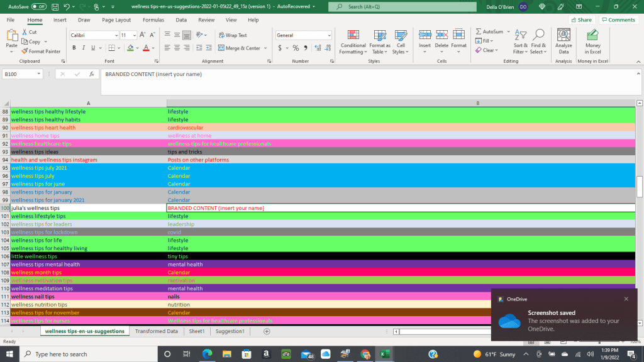The image size is (644, 362).
Task: Click the Share button
Action: pos(581,19)
